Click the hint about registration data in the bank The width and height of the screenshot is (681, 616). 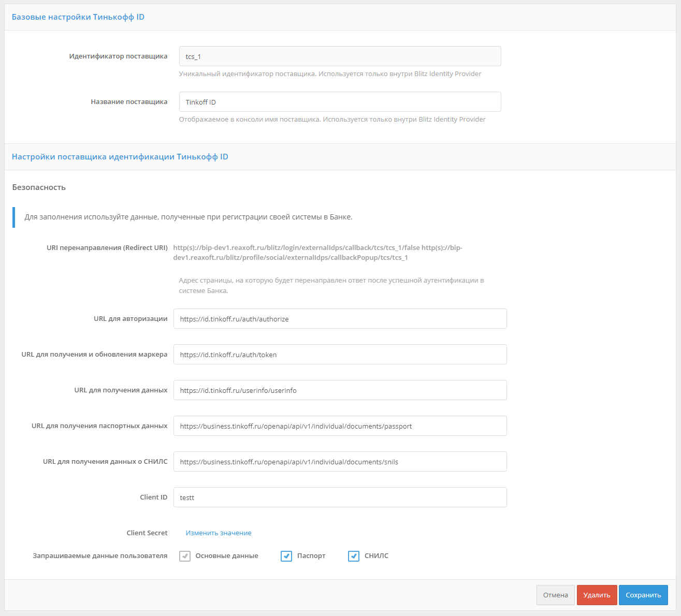[x=189, y=217]
